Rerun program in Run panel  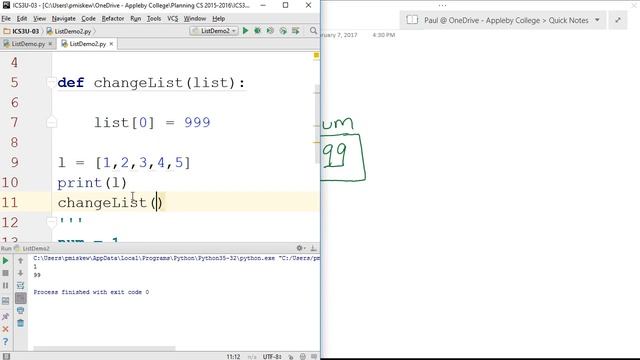(x=6, y=260)
